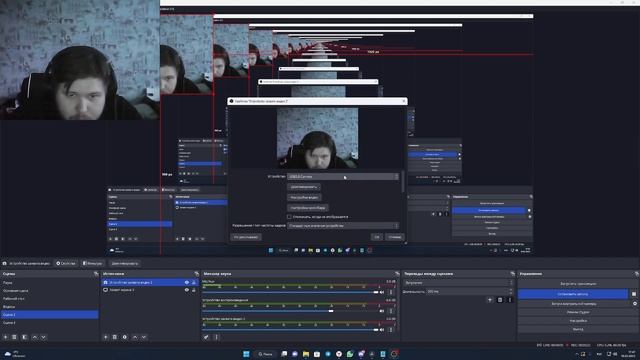Click start virtual camera button
The width and height of the screenshot is (640, 360).
575,304
